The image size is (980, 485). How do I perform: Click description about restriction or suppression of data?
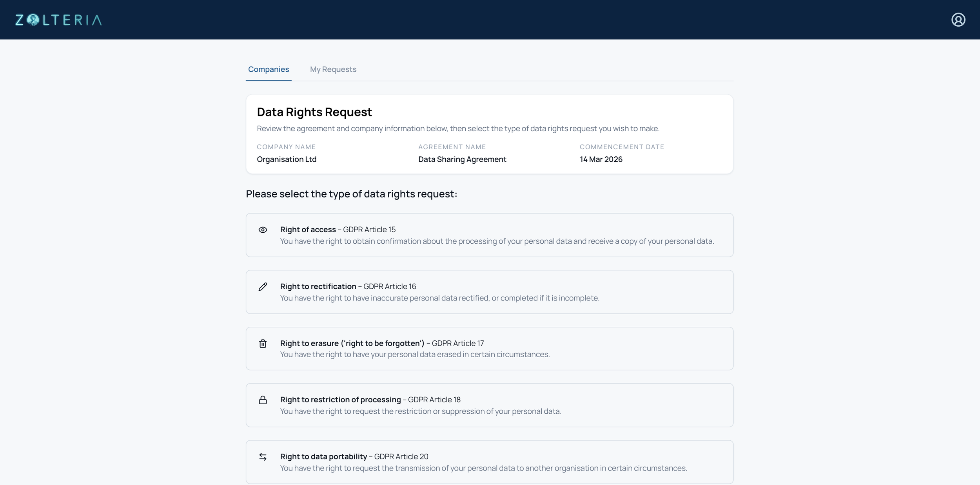click(421, 411)
